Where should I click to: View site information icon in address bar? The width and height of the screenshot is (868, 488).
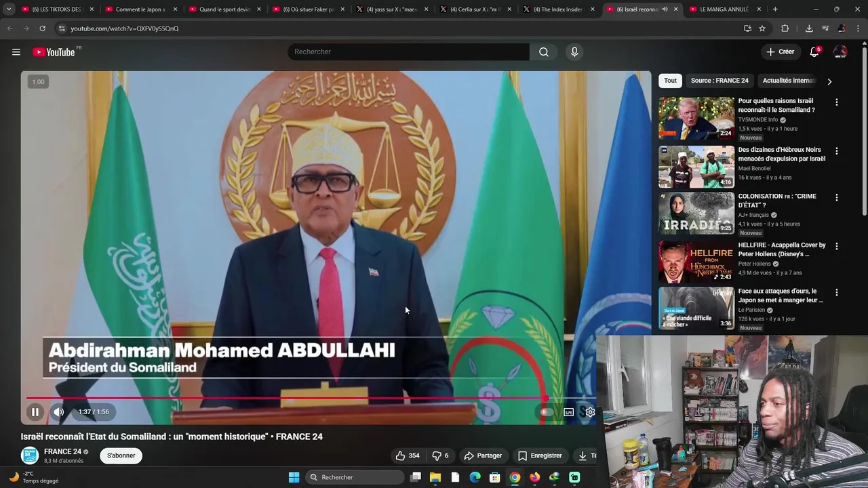(62, 28)
